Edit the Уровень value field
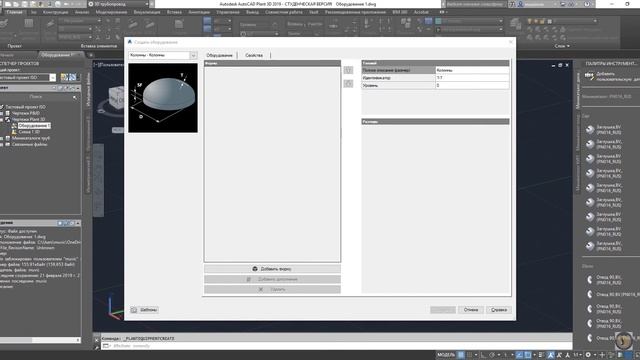This screenshot has width=640, height=360. point(472,85)
